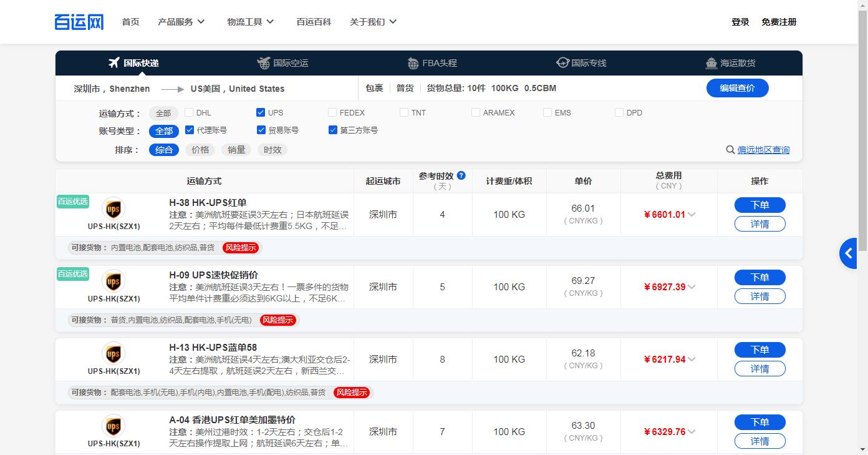
Task: Check the EMS checkbox
Action: point(547,112)
